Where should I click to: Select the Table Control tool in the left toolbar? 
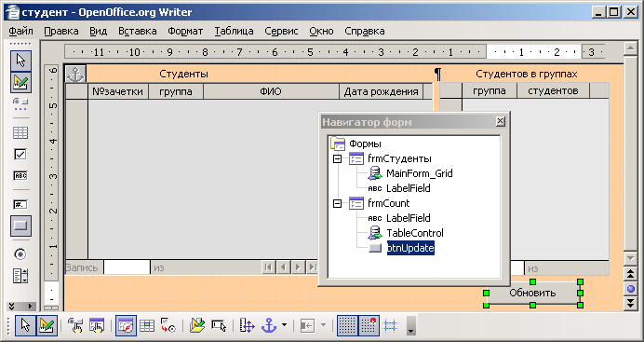pyautogui.click(x=20, y=132)
